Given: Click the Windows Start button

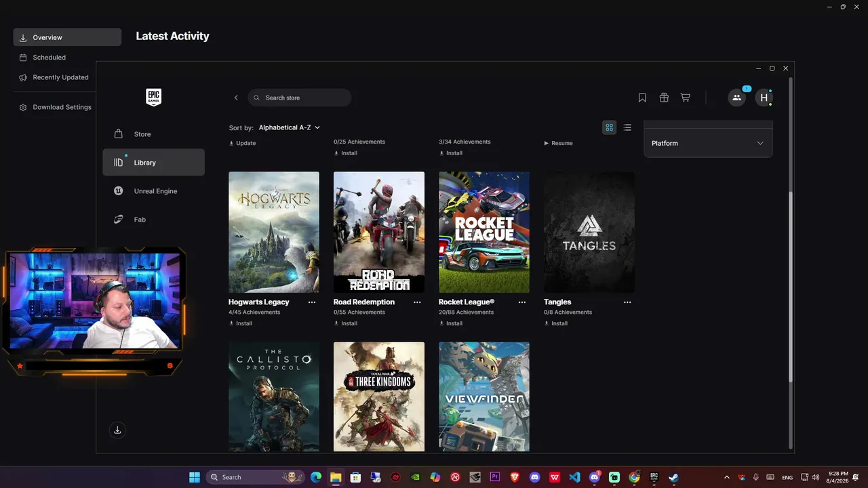Looking at the screenshot, I should (x=195, y=477).
